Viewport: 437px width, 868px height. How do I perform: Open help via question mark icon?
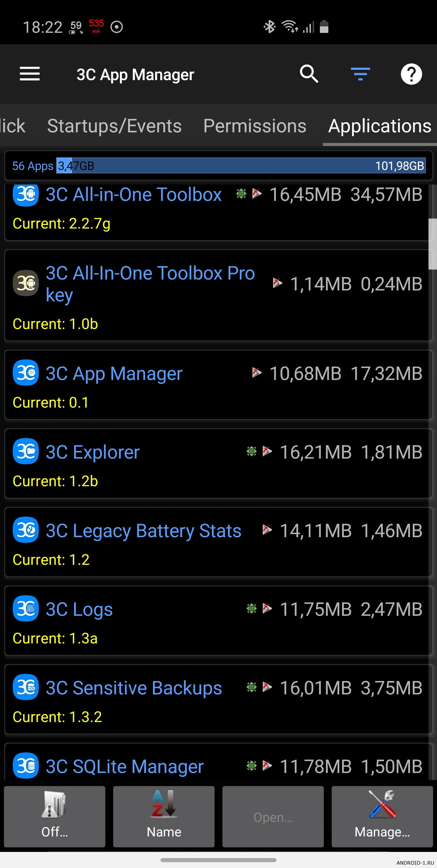tap(411, 74)
